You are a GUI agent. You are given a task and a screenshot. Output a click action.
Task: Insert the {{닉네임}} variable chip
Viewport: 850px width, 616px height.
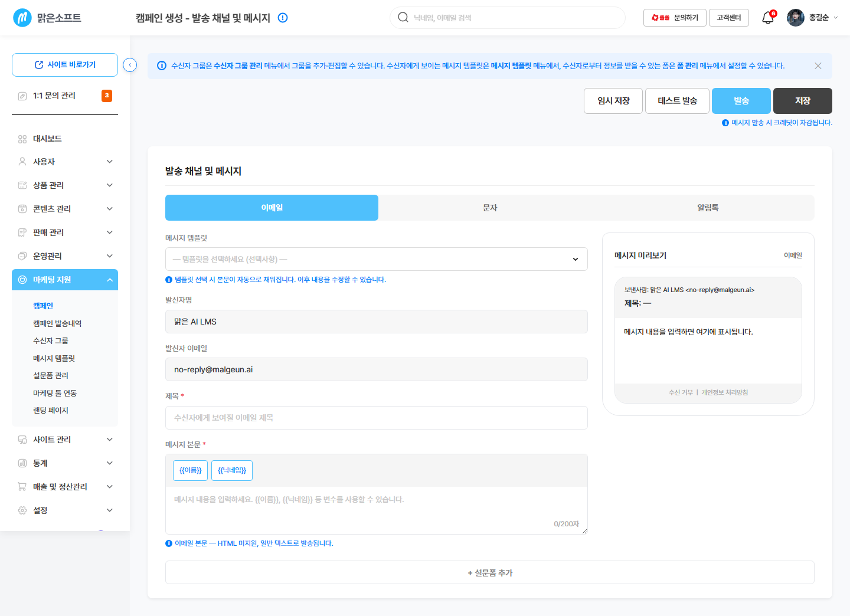point(232,470)
